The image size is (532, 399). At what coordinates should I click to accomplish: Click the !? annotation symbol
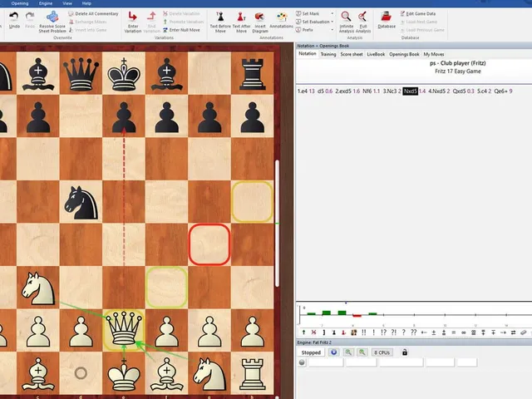383,332
